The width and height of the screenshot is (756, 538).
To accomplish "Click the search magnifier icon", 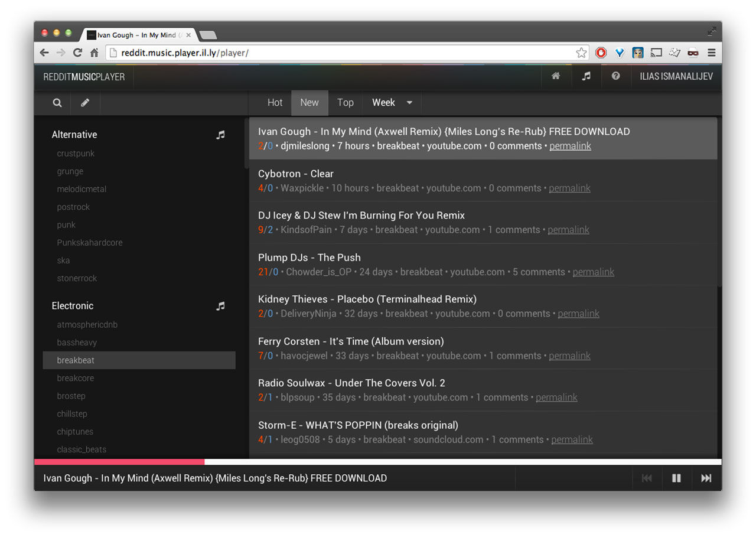I will click(57, 103).
